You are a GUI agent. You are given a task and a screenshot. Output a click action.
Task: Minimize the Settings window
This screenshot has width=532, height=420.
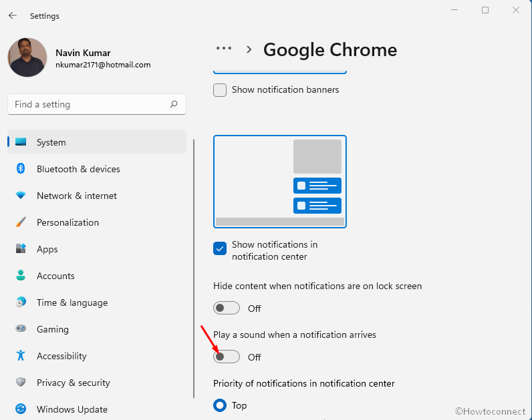coord(454,10)
